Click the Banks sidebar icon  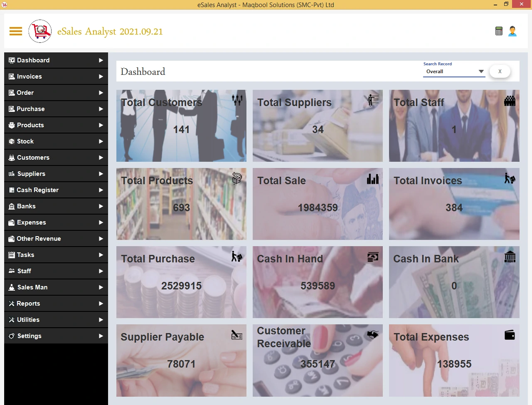pyautogui.click(x=12, y=206)
